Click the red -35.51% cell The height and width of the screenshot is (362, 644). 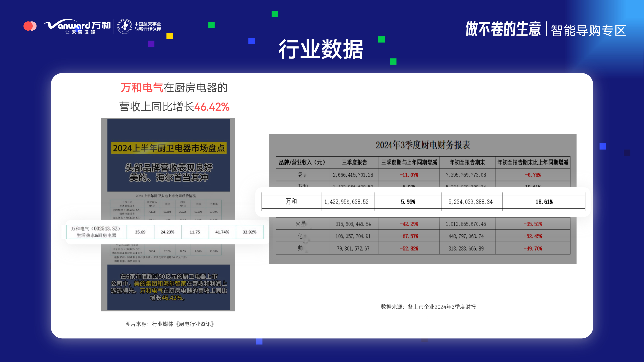coord(533,224)
